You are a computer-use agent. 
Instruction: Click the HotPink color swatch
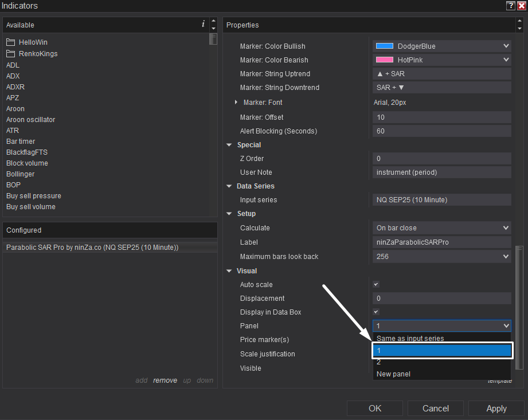coord(385,60)
